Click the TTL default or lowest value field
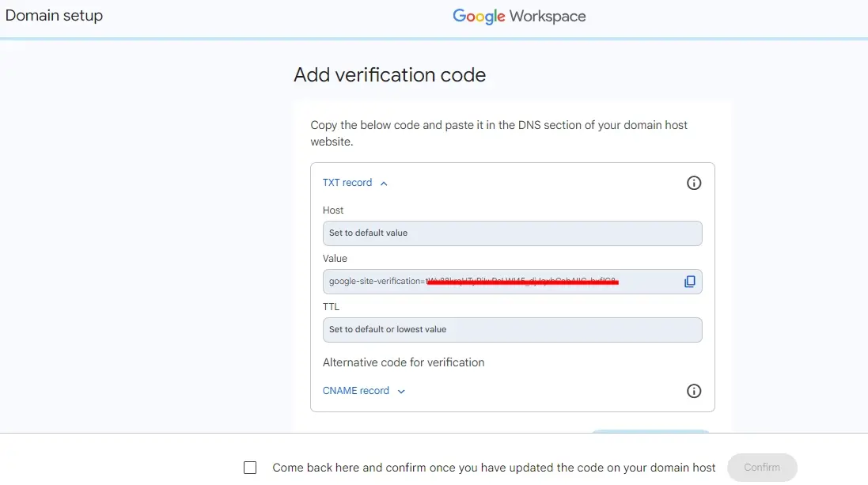This screenshot has width=868, height=485. click(x=513, y=329)
